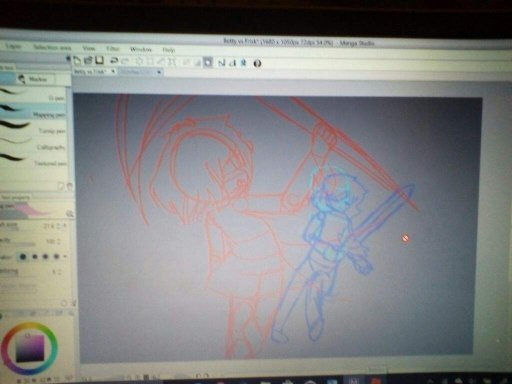Screen dimensions: 512x384
Task: Click the Open file folder icon
Action: coord(88,60)
